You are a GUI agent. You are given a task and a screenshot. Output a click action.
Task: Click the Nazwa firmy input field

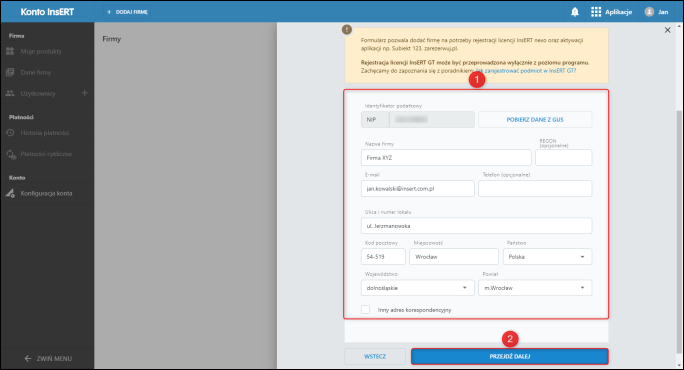(446, 158)
